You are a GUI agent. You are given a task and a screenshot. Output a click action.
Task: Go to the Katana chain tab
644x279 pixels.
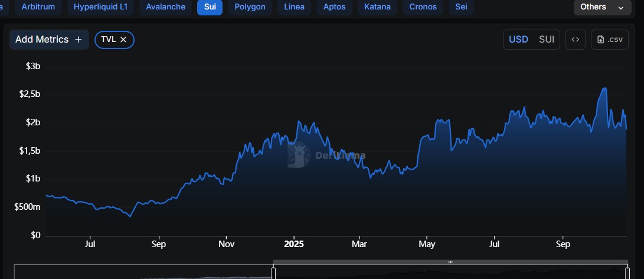(x=378, y=7)
